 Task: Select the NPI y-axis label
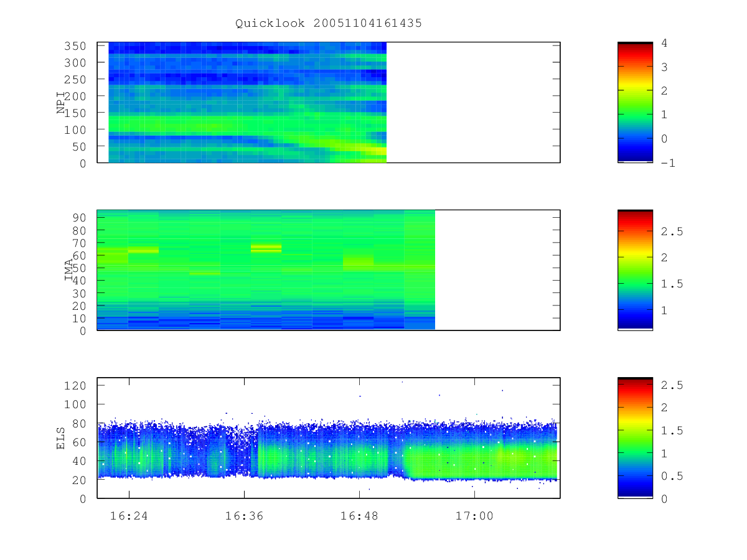pyautogui.click(x=61, y=103)
